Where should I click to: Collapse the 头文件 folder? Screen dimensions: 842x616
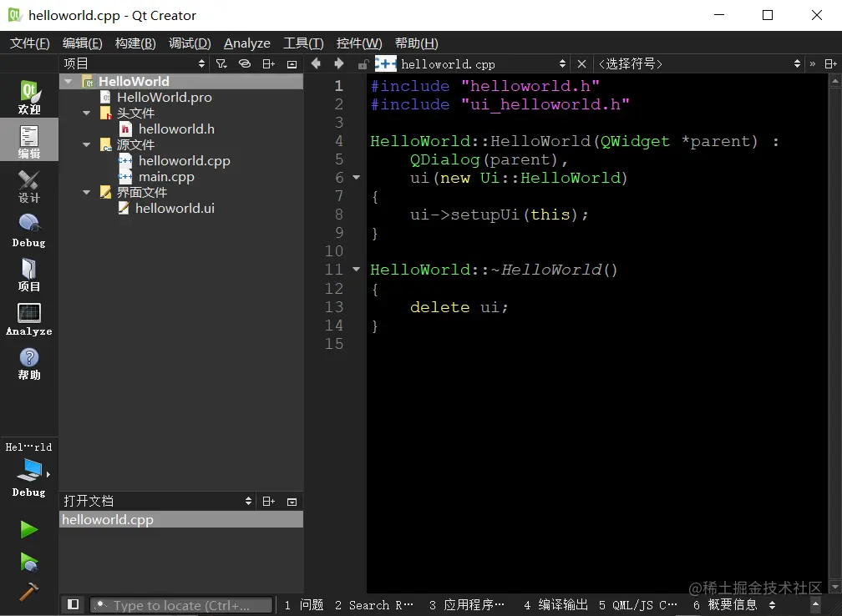pos(87,114)
